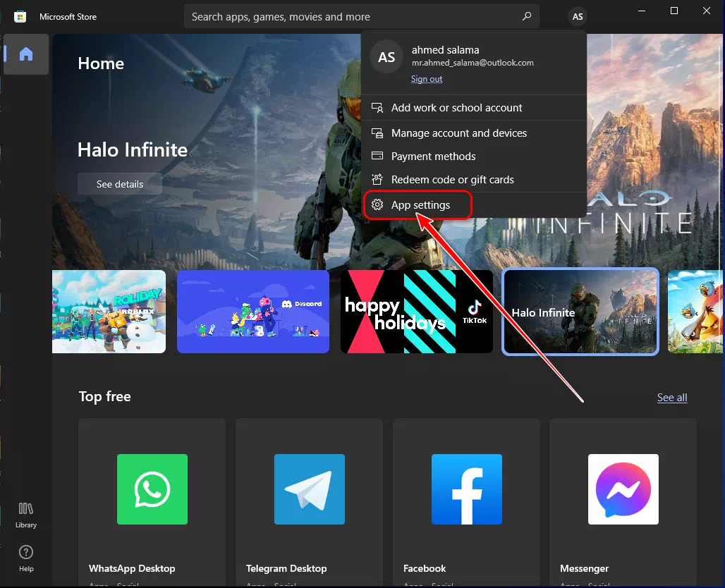Click the Add work or school account icon
Image resolution: width=725 pixels, height=588 pixels.
pyautogui.click(x=377, y=108)
